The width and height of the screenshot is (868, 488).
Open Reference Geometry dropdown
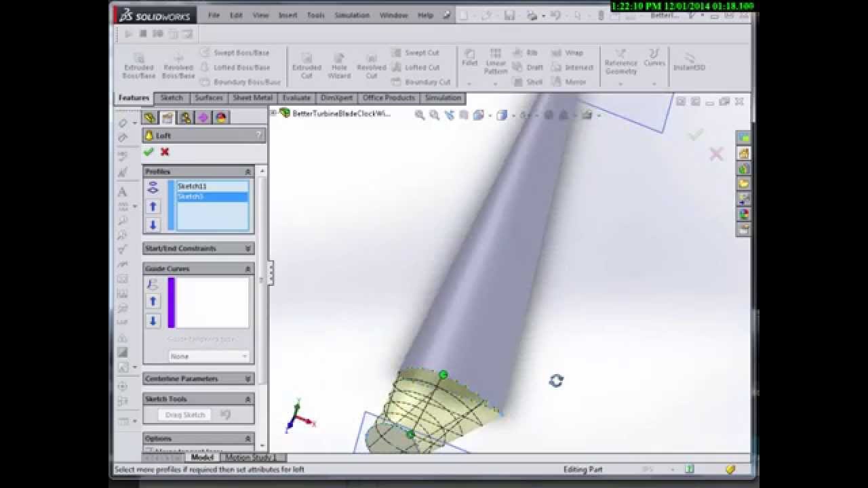620,84
